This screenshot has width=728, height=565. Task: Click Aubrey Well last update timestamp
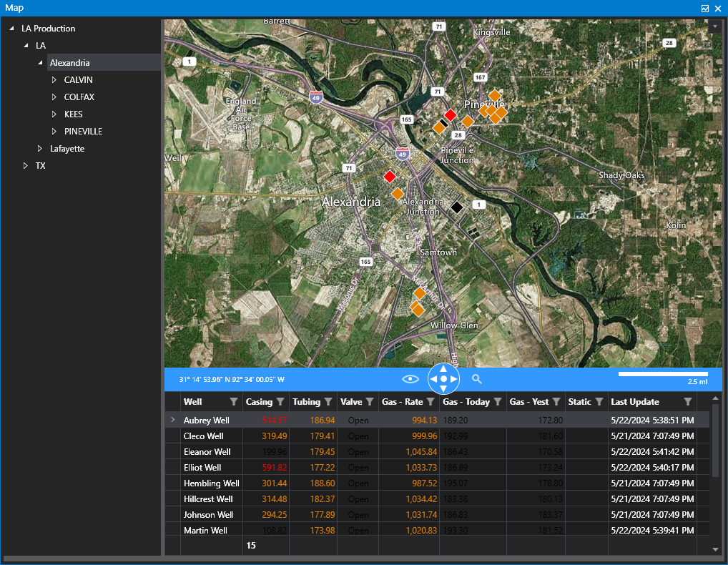[652, 420]
